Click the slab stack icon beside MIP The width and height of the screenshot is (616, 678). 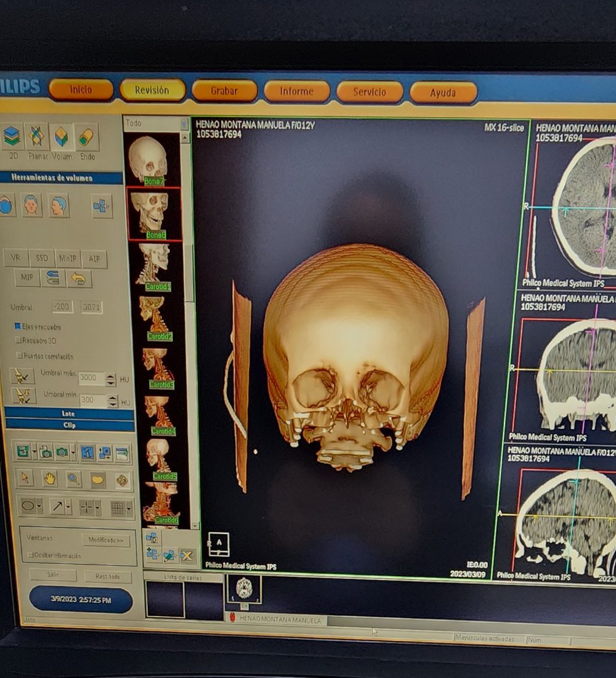point(53,278)
